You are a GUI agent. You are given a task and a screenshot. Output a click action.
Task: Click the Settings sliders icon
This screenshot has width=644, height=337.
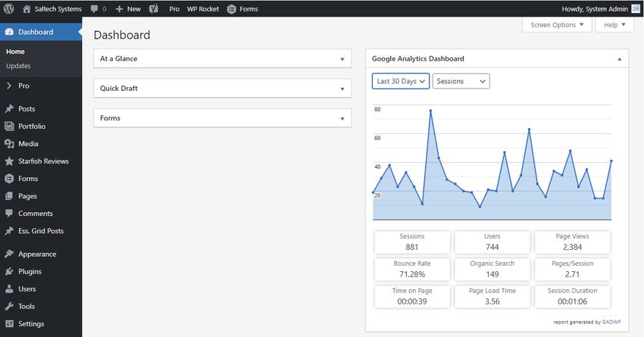point(9,324)
